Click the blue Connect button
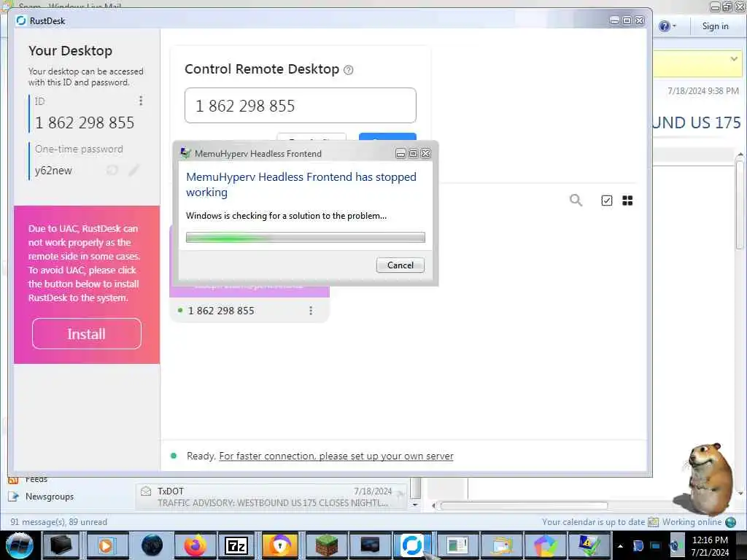Viewport: 747px width, 560px height. pyautogui.click(x=387, y=137)
